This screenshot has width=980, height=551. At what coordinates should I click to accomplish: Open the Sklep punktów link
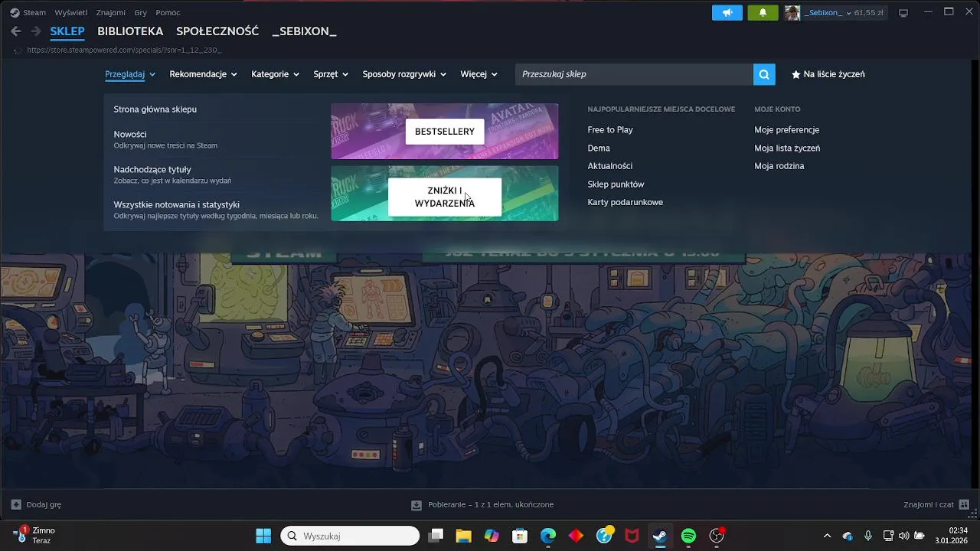pyautogui.click(x=616, y=184)
